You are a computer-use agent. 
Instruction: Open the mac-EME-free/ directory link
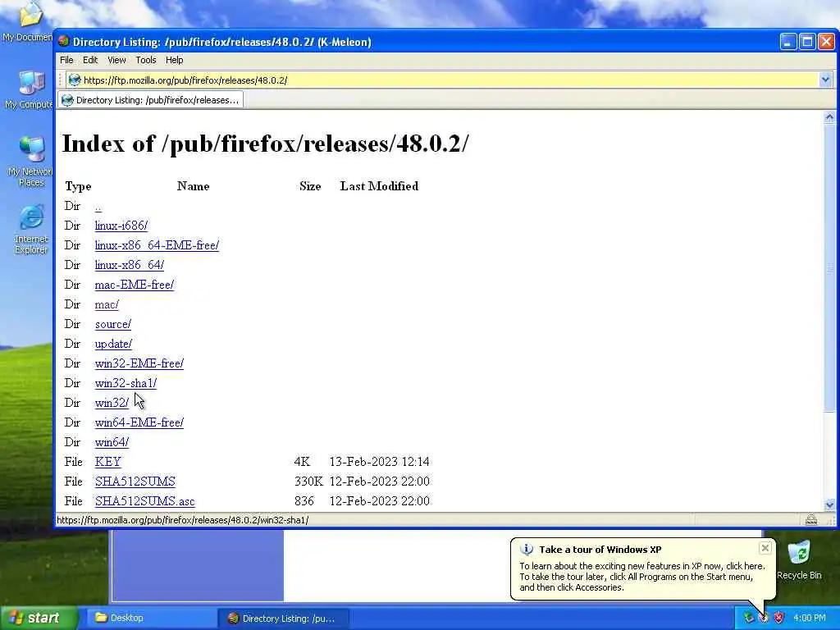[x=135, y=285]
